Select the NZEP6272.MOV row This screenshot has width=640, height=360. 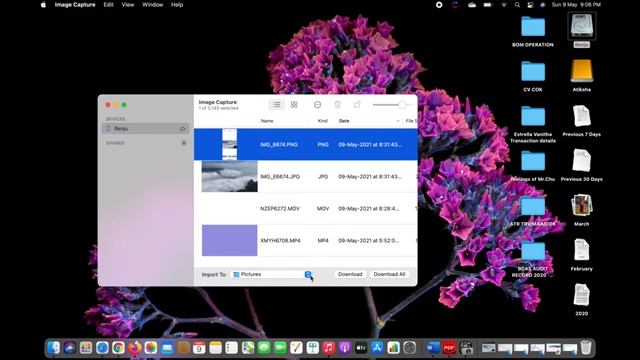[x=306, y=209]
